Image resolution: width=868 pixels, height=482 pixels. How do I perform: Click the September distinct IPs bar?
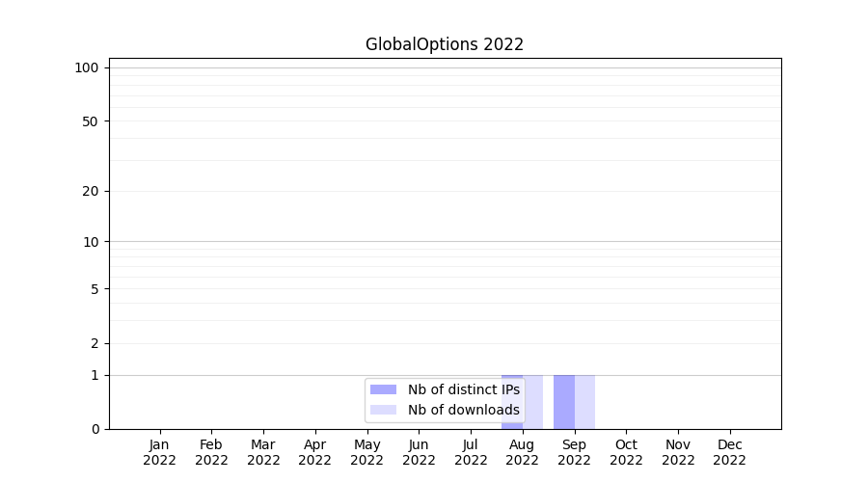pos(564,401)
